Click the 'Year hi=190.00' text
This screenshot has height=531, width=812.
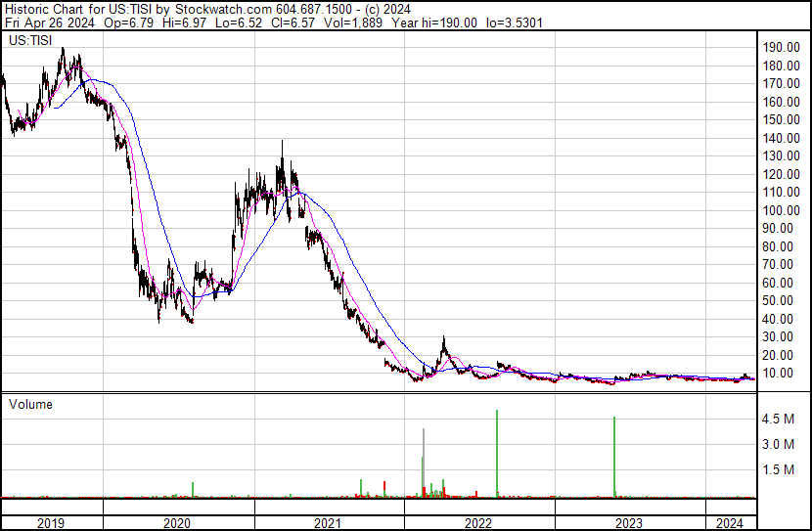[x=434, y=22]
